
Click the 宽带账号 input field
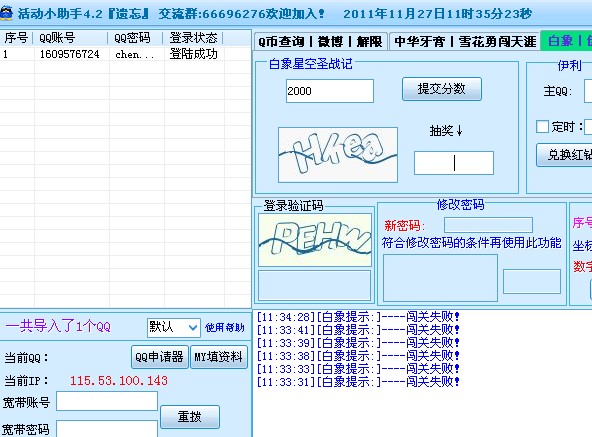[107, 401]
